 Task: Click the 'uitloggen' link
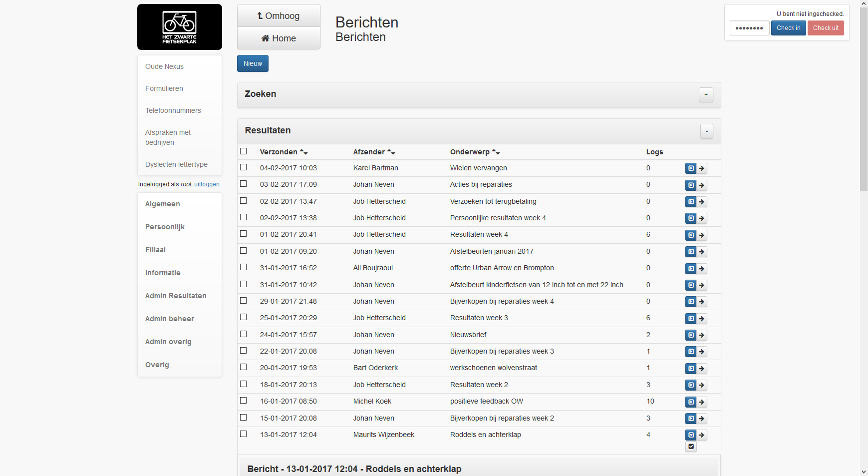(x=207, y=184)
